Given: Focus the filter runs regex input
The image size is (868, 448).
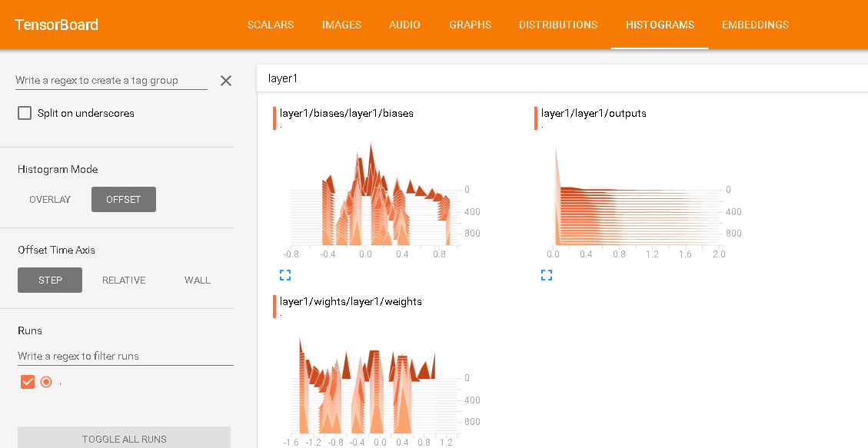Looking at the screenshot, I should point(125,357).
